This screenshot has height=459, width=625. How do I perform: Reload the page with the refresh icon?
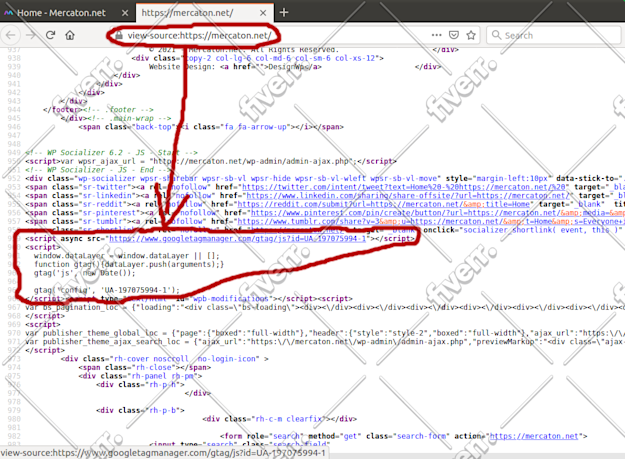point(50,35)
